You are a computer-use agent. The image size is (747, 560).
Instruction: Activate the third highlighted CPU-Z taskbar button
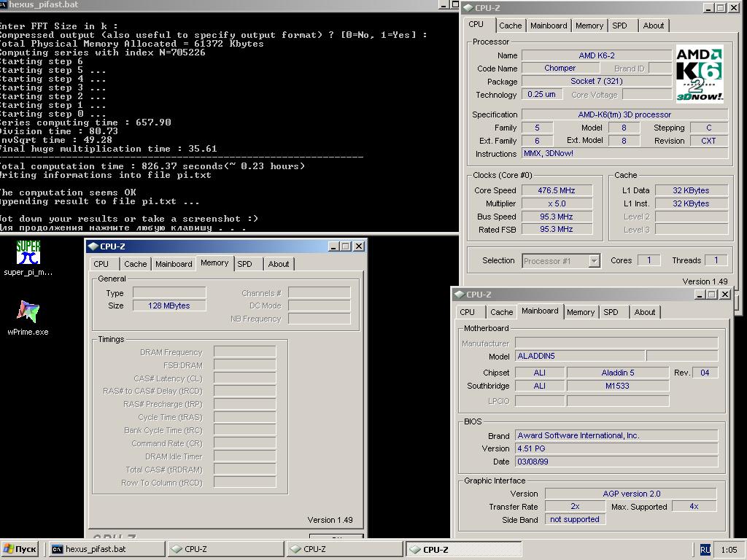click(x=463, y=549)
